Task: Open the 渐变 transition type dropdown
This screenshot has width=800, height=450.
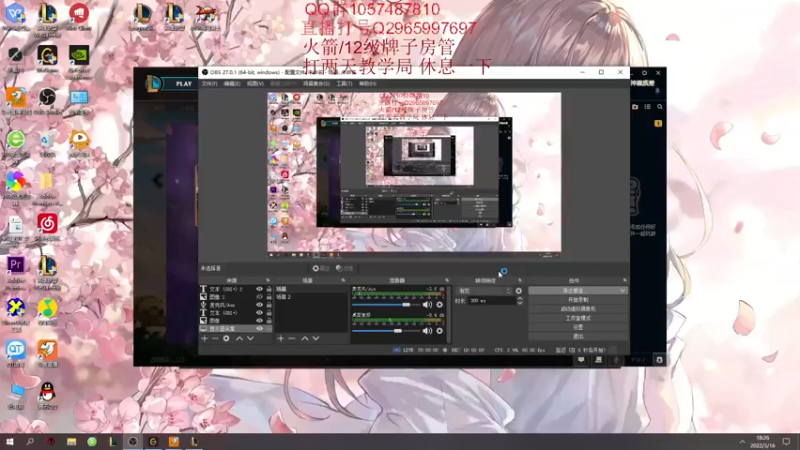Action: [484, 291]
